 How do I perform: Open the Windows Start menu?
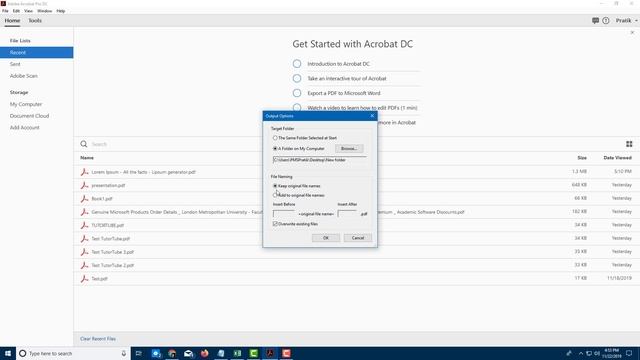click(x=8, y=353)
